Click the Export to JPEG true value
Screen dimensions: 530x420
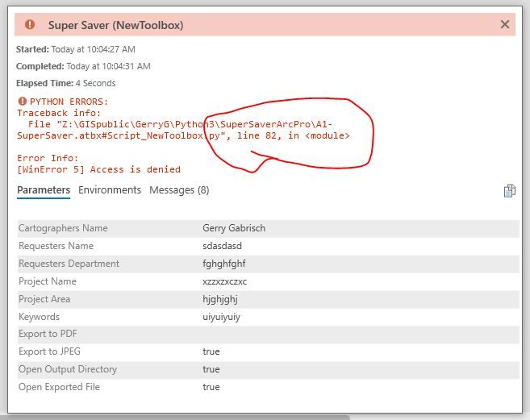click(x=211, y=351)
